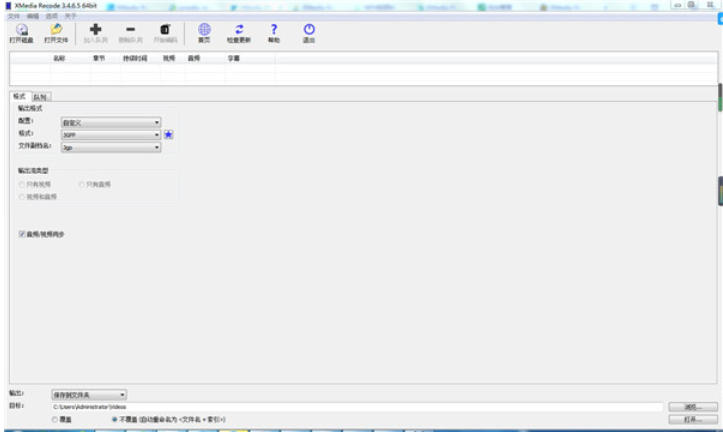723x432 pixels.
Task: Click the Check for Updates icon
Action: tap(238, 30)
